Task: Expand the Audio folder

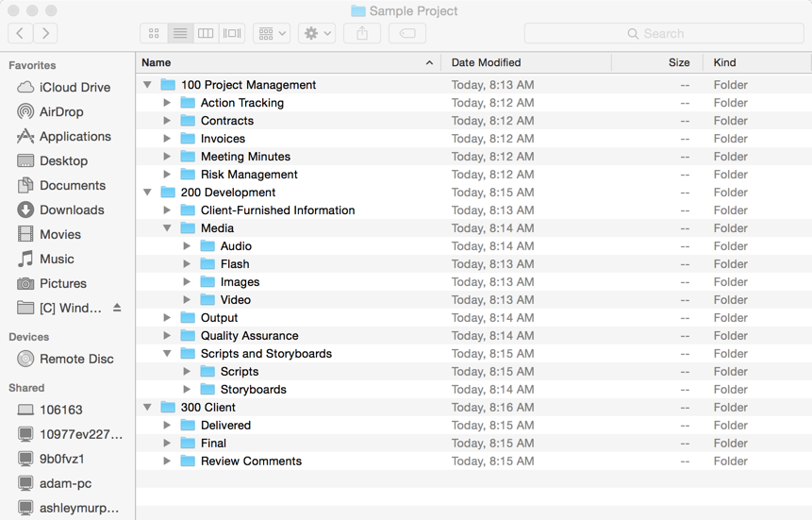Action: (x=187, y=245)
